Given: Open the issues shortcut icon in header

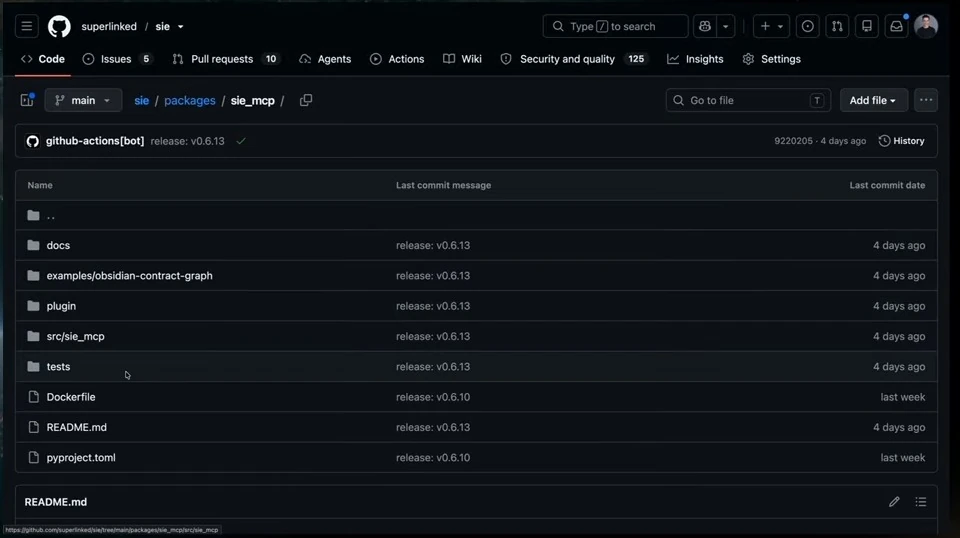Looking at the screenshot, I should click(808, 26).
